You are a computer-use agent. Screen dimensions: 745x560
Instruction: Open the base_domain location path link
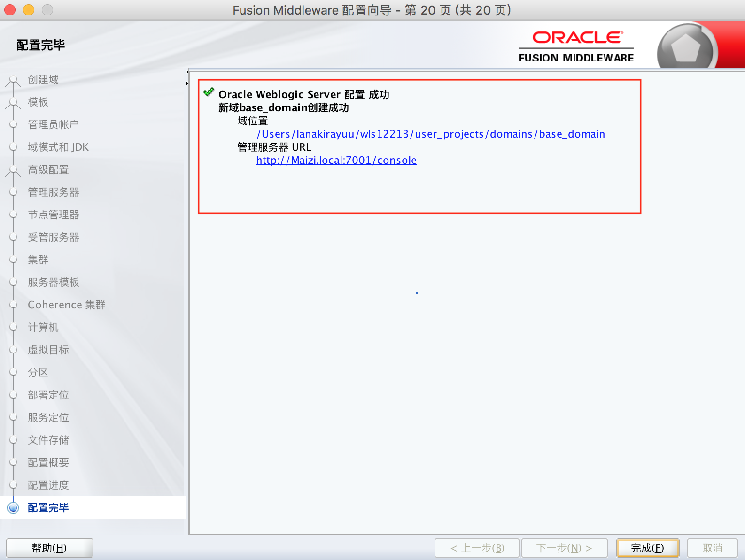(x=431, y=134)
